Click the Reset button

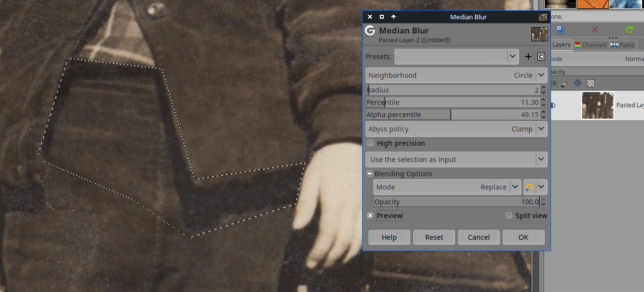(x=434, y=237)
